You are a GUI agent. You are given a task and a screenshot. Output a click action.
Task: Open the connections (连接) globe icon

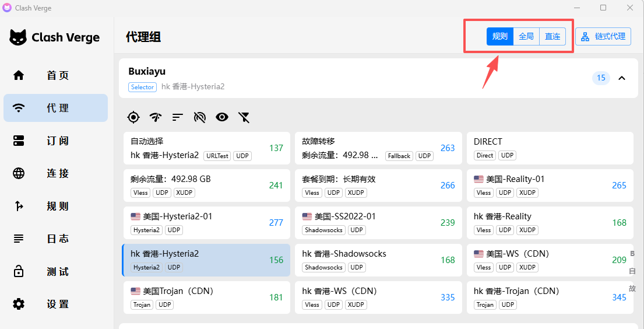click(x=19, y=174)
